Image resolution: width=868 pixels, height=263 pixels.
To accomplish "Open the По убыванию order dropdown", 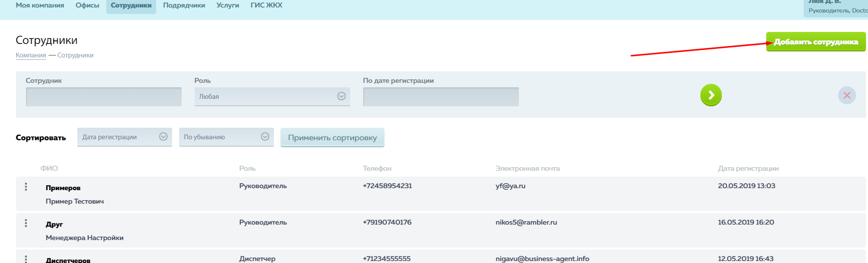I will (x=226, y=137).
